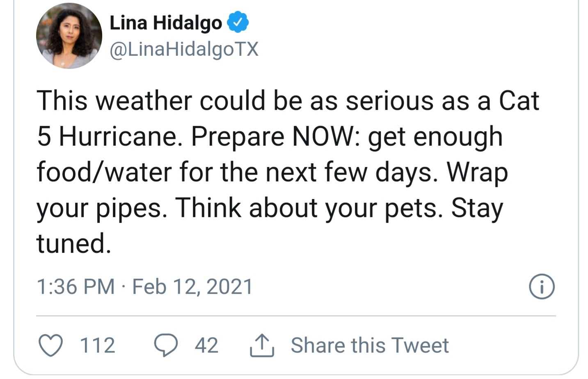Image resolution: width=588 pixels, height=379 pixels.
Task: Like the tweet with the heart icon
Action: tap(51, 345)
